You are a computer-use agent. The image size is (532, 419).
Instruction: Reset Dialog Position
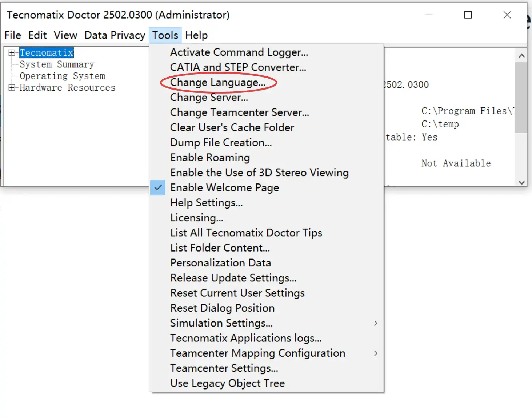point(267,308)
